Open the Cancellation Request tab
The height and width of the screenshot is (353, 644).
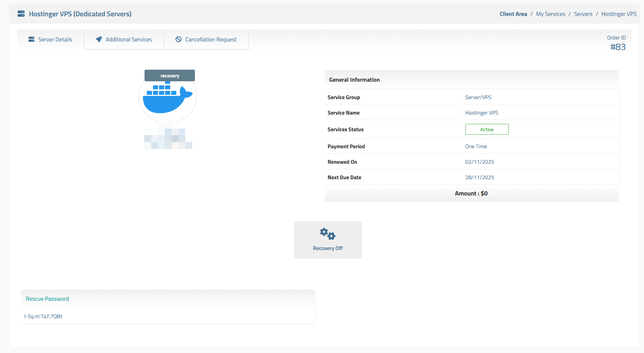click(211, 39)
